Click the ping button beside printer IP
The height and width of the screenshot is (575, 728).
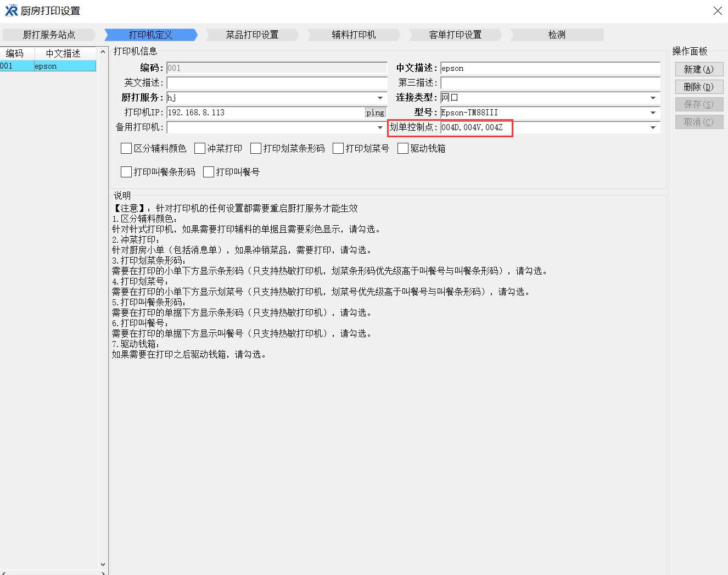click(375, 113)
